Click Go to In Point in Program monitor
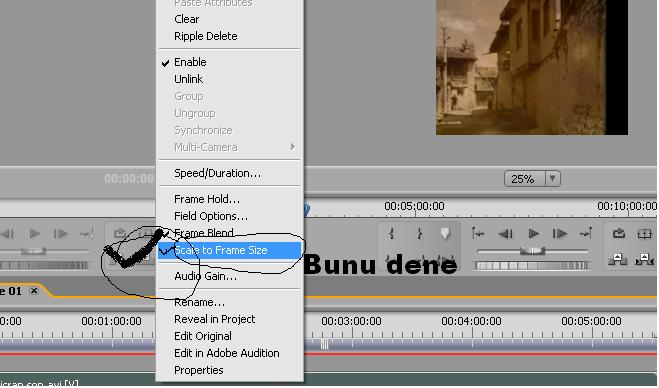Screen dimensions: 659x388 478,233
